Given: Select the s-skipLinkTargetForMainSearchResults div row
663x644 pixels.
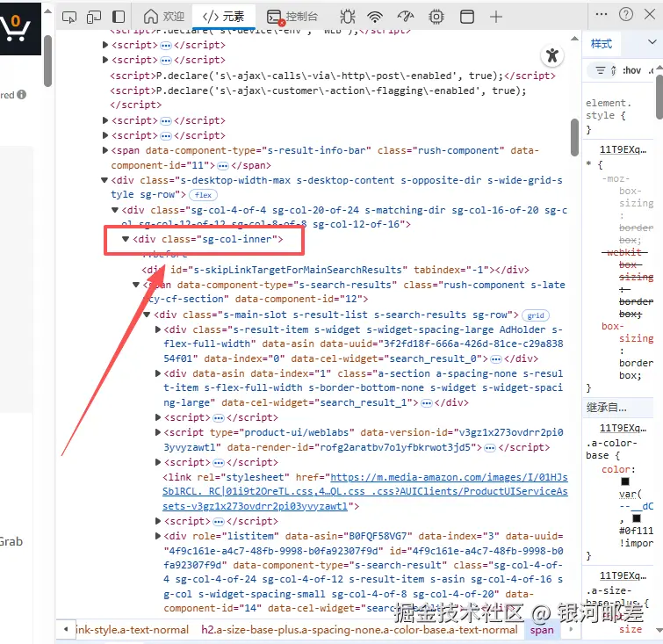Looking at the screenshot, I should (x=335, y=270).
